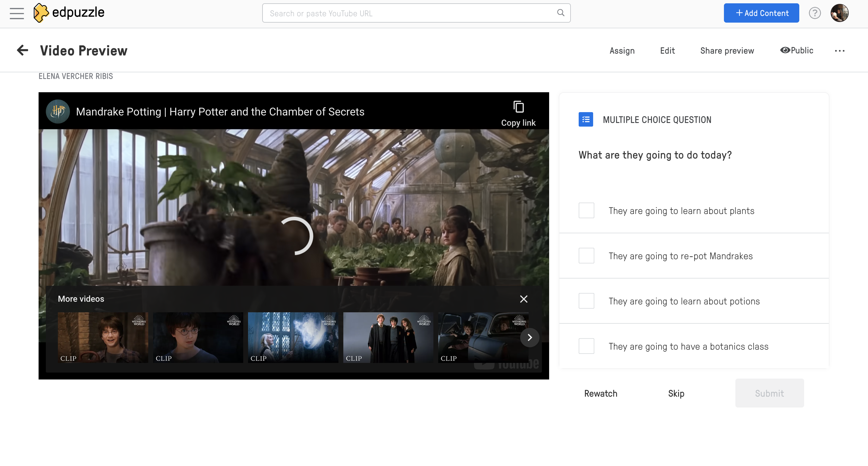Open the third clip with blue patronus
The image size is (868, 466).
[293, 337]
